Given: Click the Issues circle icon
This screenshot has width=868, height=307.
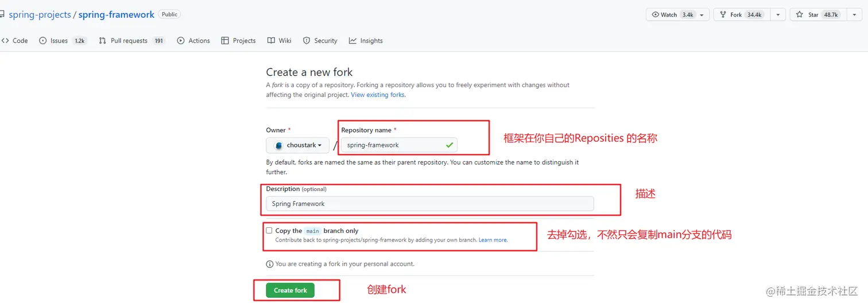Looking at the screenshot, I should point(42,41).
